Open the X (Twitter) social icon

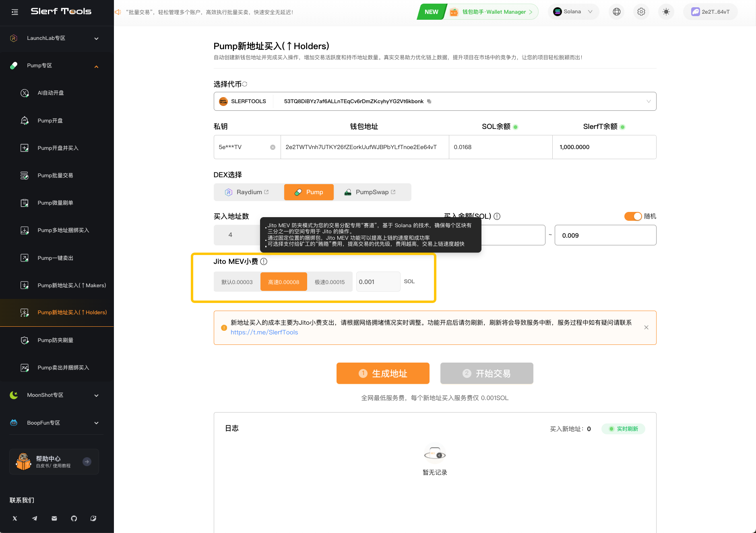pyautogui.click(x=15, y=518)
